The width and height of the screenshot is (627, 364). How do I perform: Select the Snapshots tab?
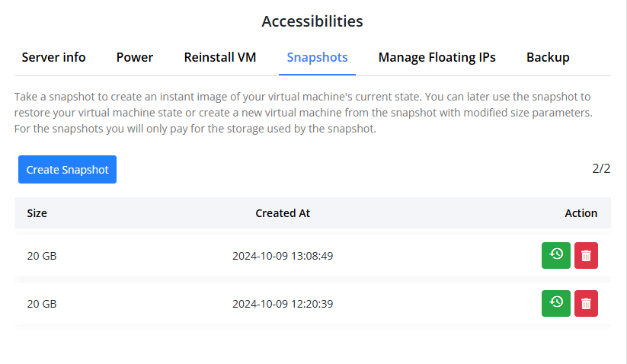pos(317,58)
